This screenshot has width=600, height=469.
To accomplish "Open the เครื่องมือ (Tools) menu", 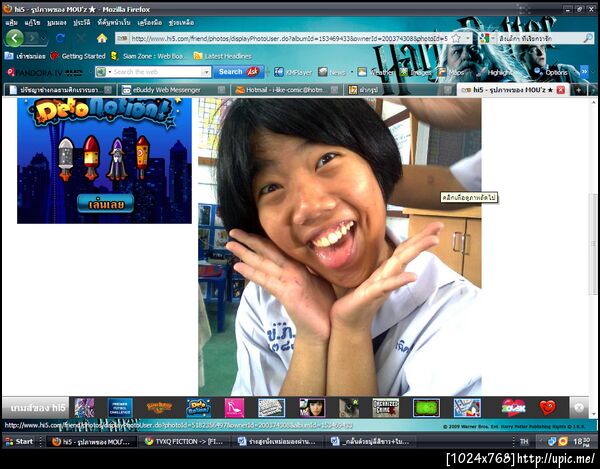I will click(x=150, y=23).
